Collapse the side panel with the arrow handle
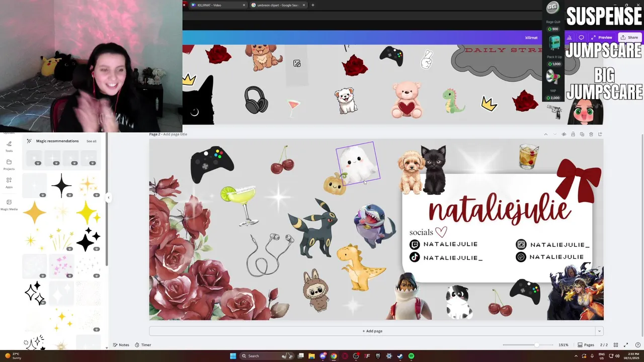The image size is (644, 362). click(108, 198)
